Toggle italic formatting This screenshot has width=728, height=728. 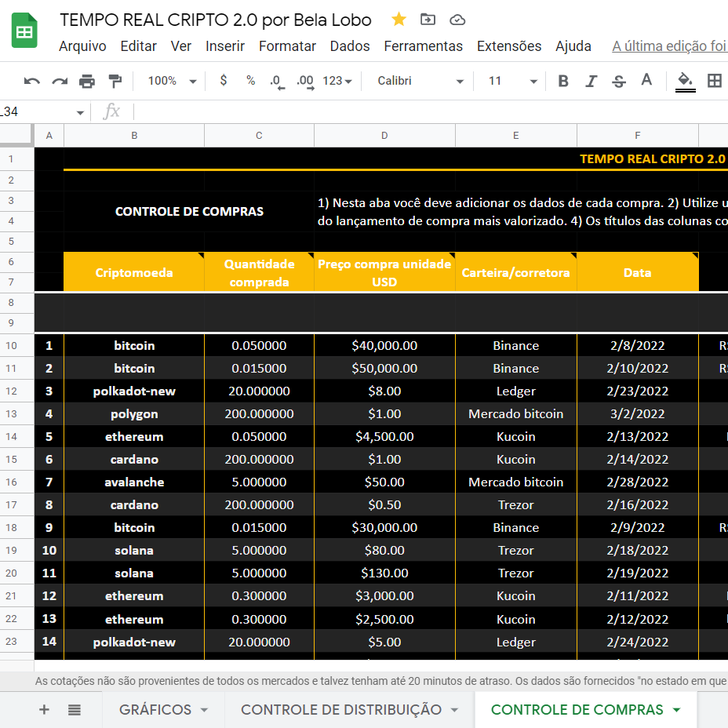click(x=591, y=81)
